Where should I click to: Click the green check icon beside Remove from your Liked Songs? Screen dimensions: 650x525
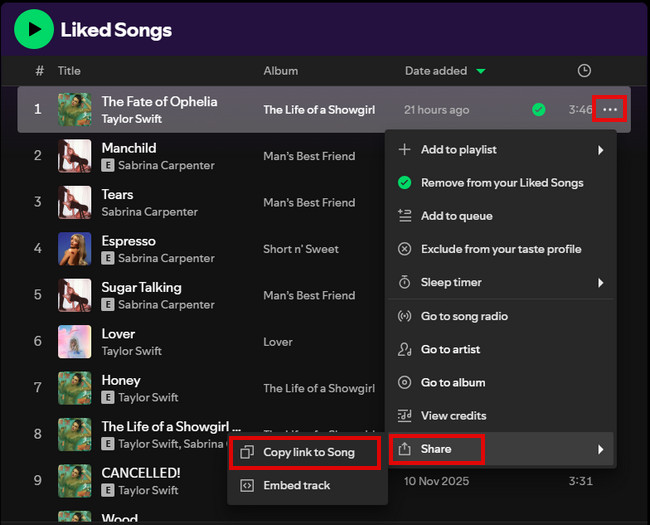[405, 183]
